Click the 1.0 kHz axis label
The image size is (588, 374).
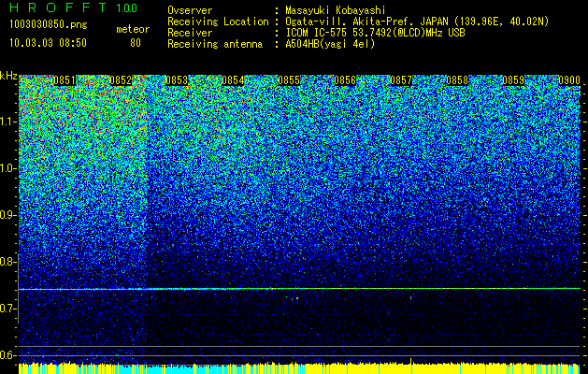click(x=8, y=168)
